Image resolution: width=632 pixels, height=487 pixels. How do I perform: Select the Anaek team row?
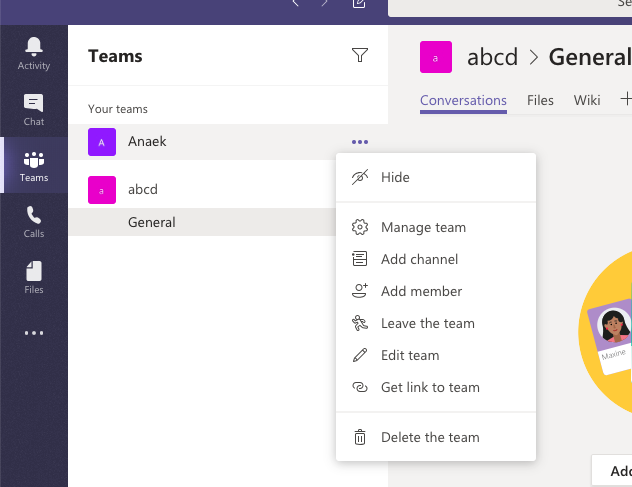[x=228, y=142]
